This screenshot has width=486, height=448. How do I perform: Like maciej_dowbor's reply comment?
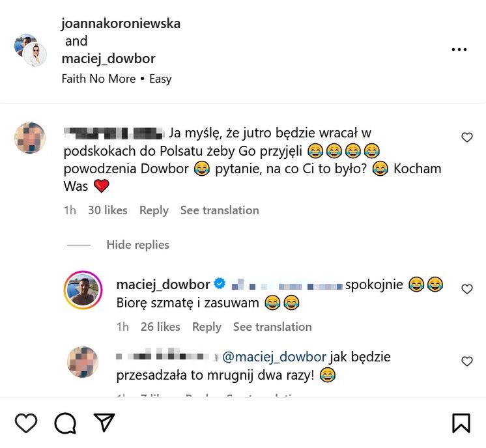(x=466, y=289)
